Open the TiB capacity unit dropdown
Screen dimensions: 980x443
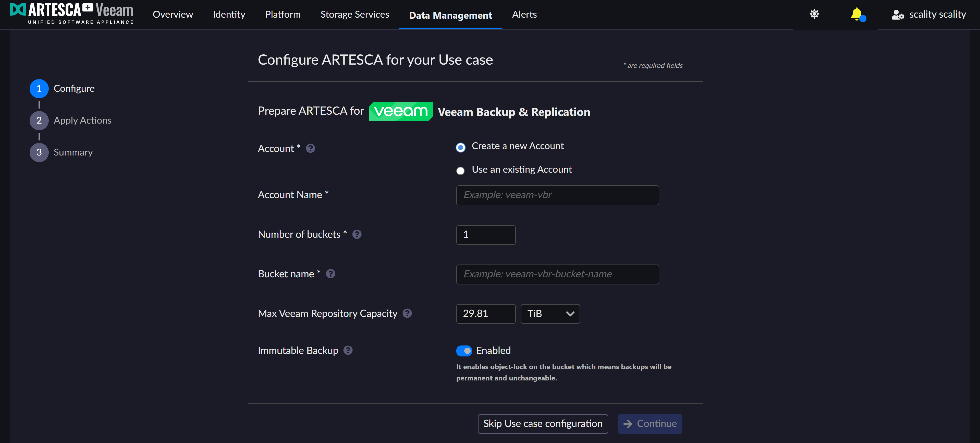(550, 314)
